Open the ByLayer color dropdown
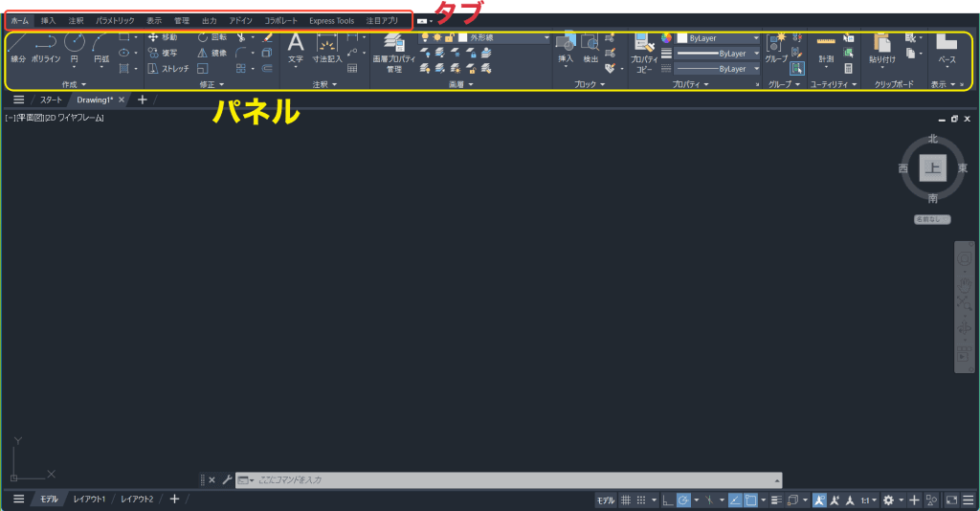Image resolution: width=980 pixels, height=511 pixels. click(x=756, y=38)
